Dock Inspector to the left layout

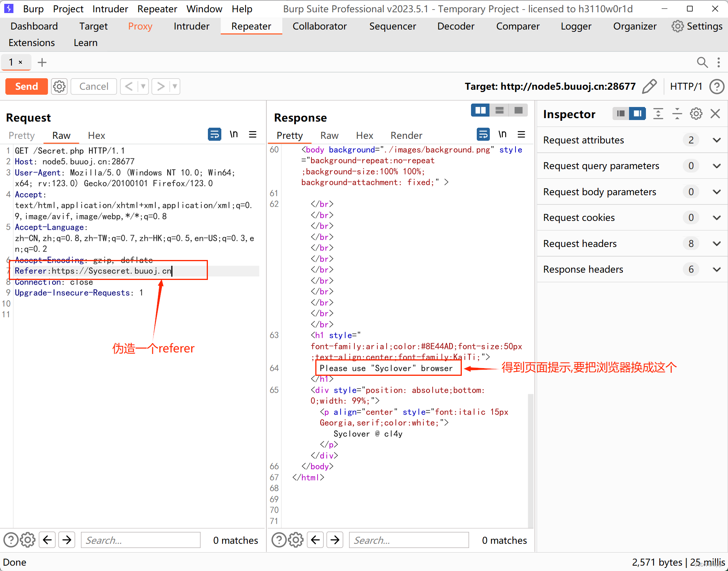(x=621, y=114)
